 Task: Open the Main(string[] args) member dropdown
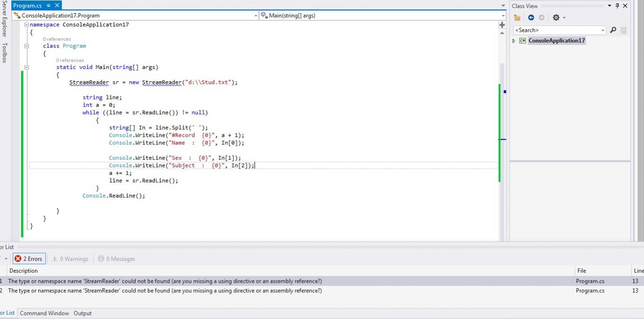click(x=503, y=16)
